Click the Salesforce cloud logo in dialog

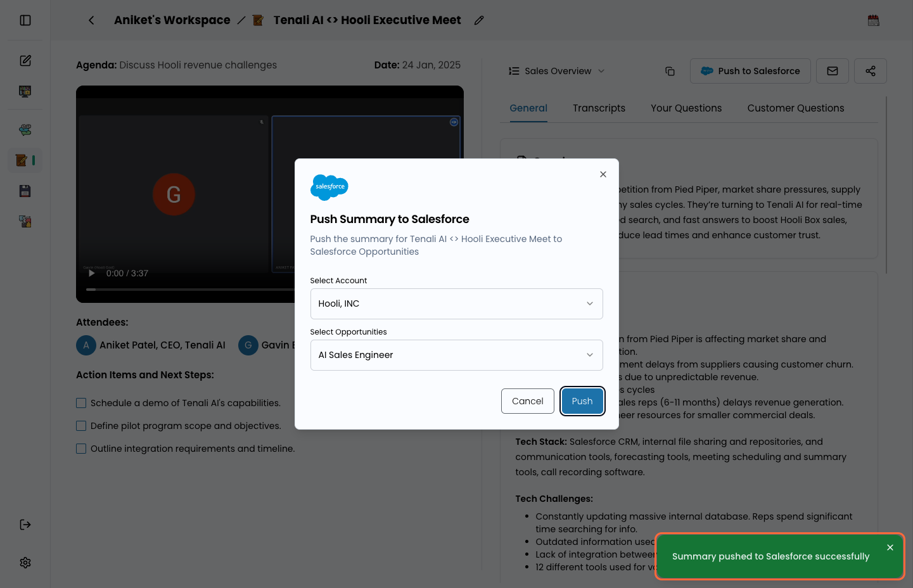click(x=329, y=187)
